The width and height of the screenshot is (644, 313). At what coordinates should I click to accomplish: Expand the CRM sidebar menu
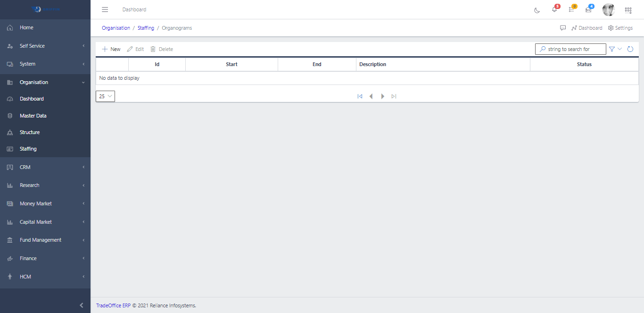pos(45,167)
